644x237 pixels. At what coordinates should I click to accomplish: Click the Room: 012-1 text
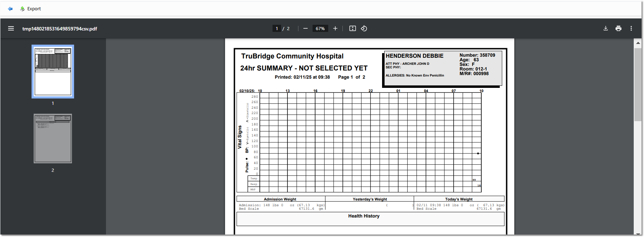coord(473,69)
